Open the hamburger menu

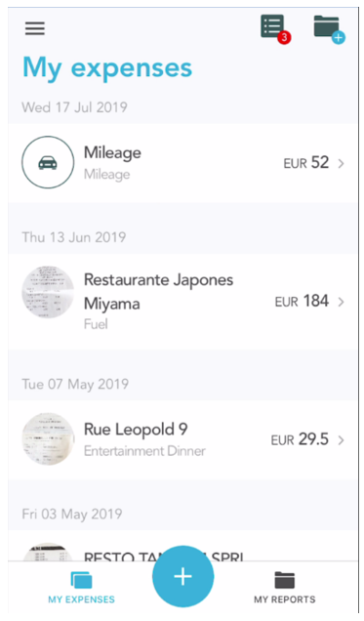pyautogui.click(x=35, y=28)
